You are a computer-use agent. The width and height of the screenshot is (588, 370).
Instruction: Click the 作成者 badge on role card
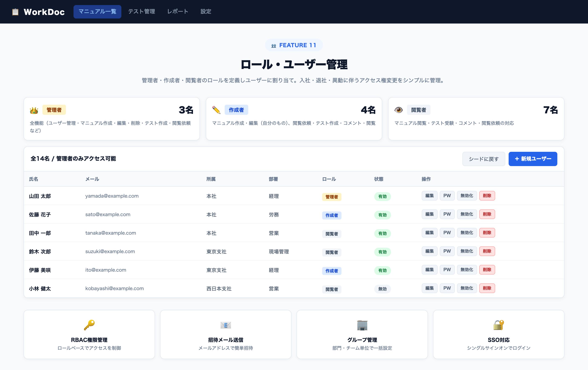pos(236,110)
